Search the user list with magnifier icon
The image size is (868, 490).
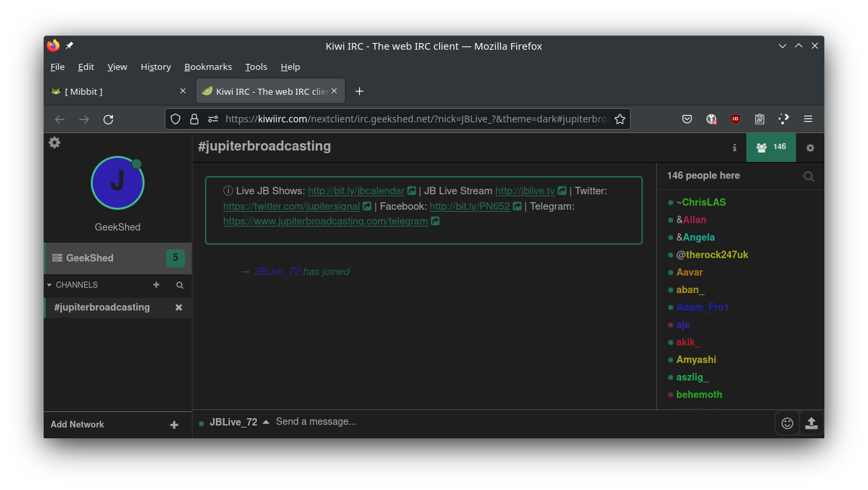[x=809, y=176]
